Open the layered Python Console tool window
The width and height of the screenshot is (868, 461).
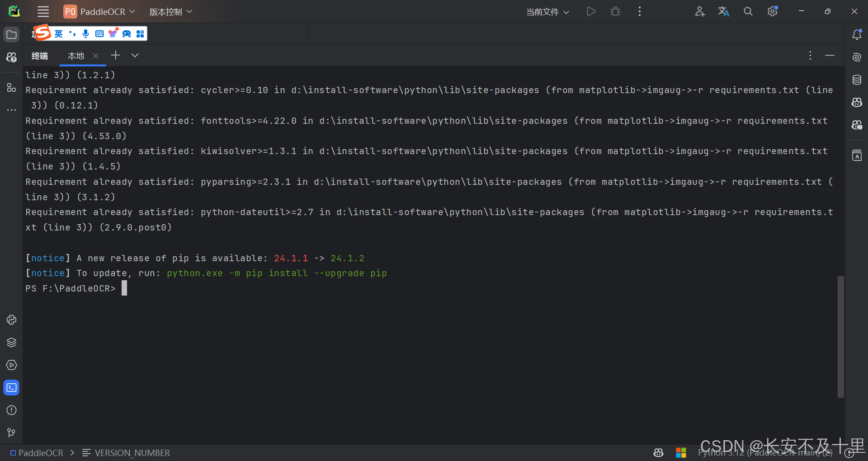coord(11,343)
